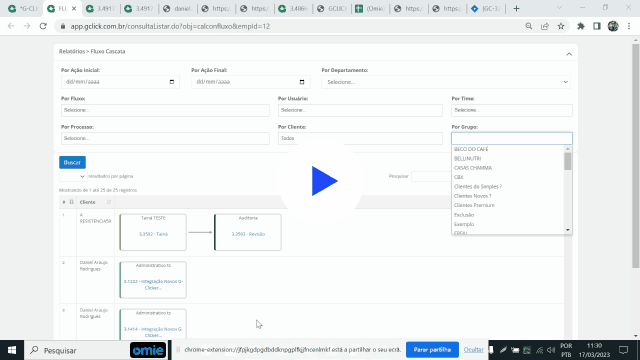Open the Windows notification center icon
This screenshot has width=640, height=360.
[623, 350]
